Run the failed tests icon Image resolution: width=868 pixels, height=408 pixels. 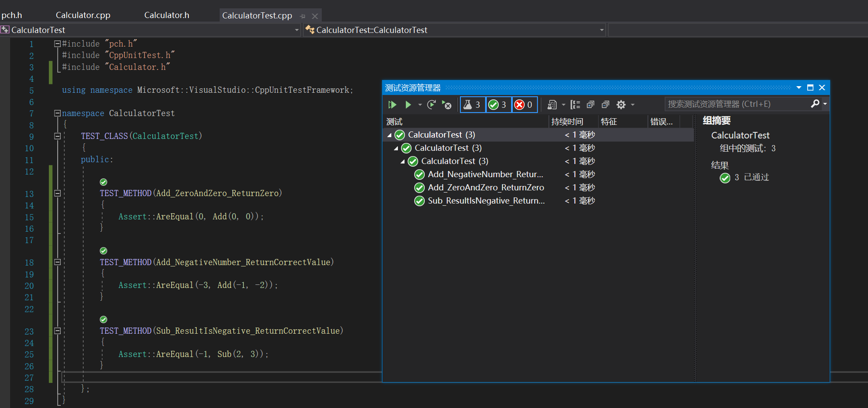coord(447,105)
